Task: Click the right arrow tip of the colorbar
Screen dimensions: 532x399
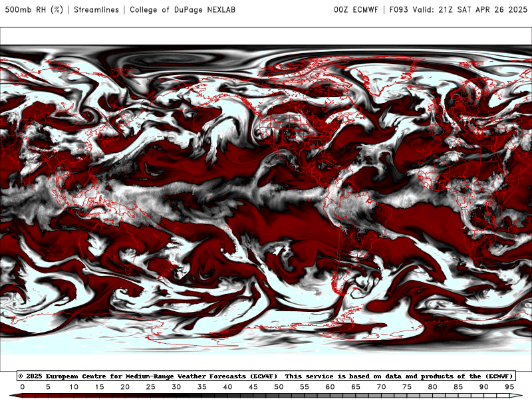Action: 517,396
